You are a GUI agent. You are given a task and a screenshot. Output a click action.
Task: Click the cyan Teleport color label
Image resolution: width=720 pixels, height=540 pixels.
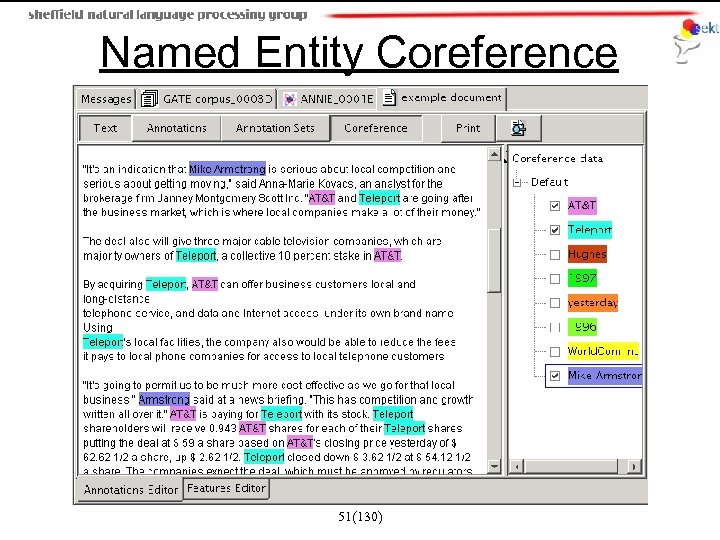pyautogui.click(x=590, y=230)
